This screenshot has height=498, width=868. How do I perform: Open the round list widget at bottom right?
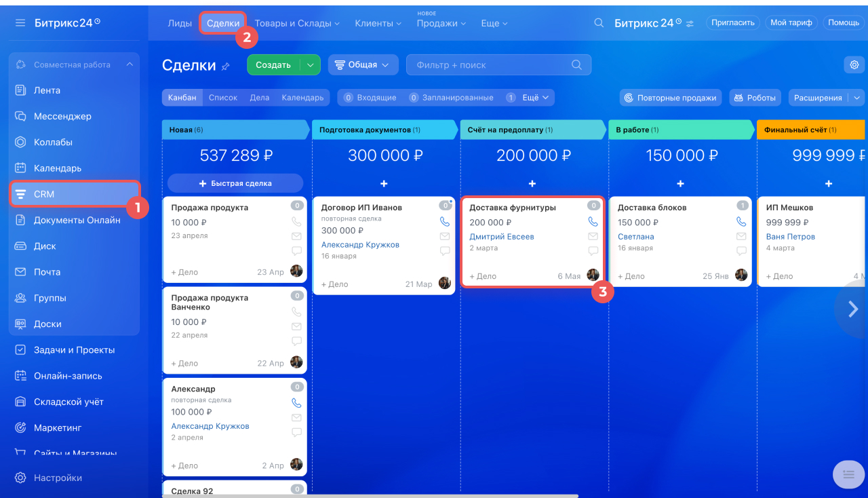[848, 474]
